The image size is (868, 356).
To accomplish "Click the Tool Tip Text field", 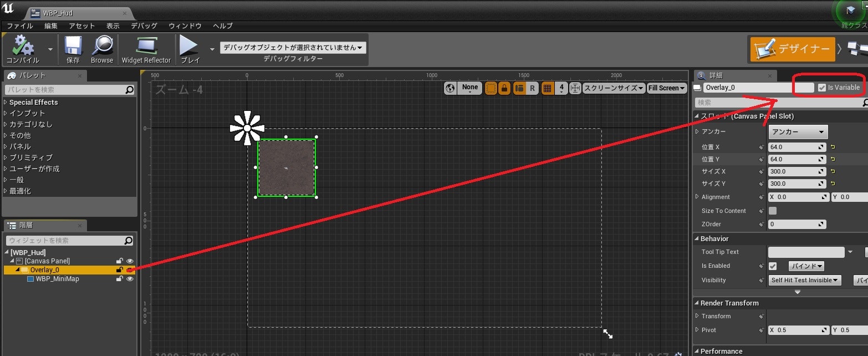I will pyautogui.click(x=806, y=252).
